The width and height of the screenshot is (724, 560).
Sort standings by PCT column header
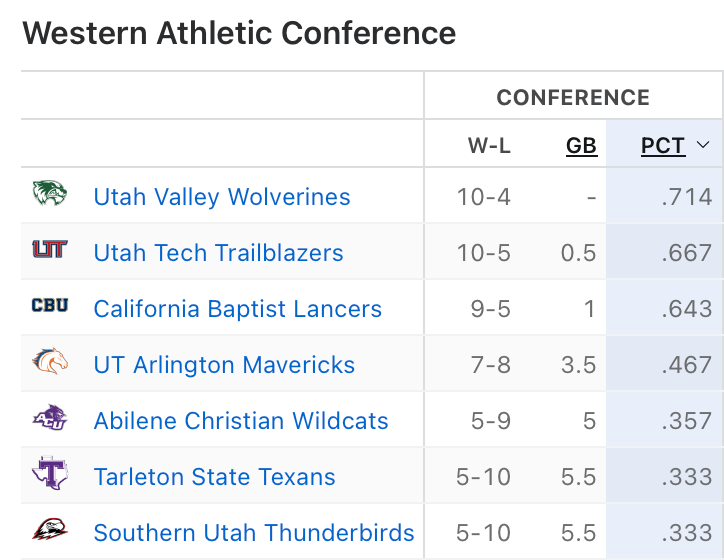pyautogui.click(x=663, y=146)
